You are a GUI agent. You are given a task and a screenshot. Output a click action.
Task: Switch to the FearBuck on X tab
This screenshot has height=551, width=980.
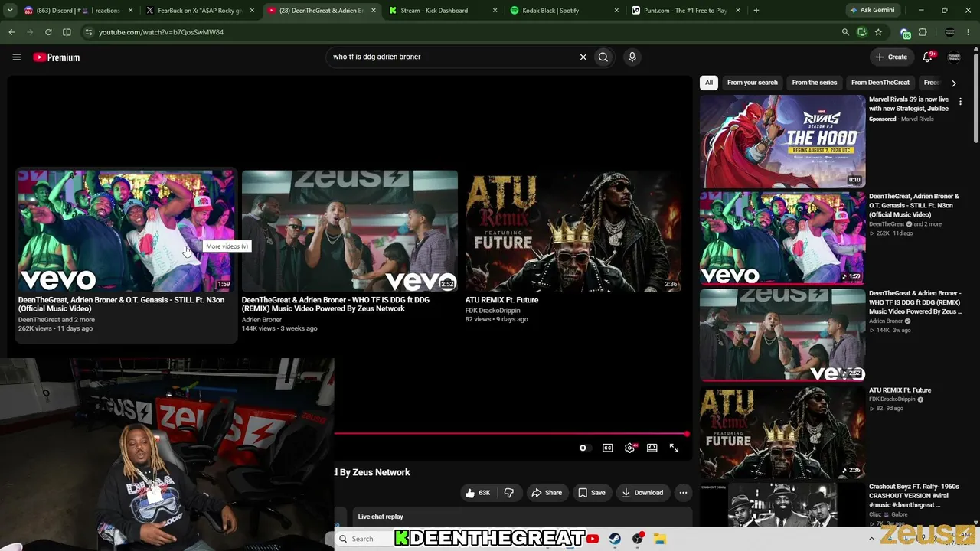[199, 11]
